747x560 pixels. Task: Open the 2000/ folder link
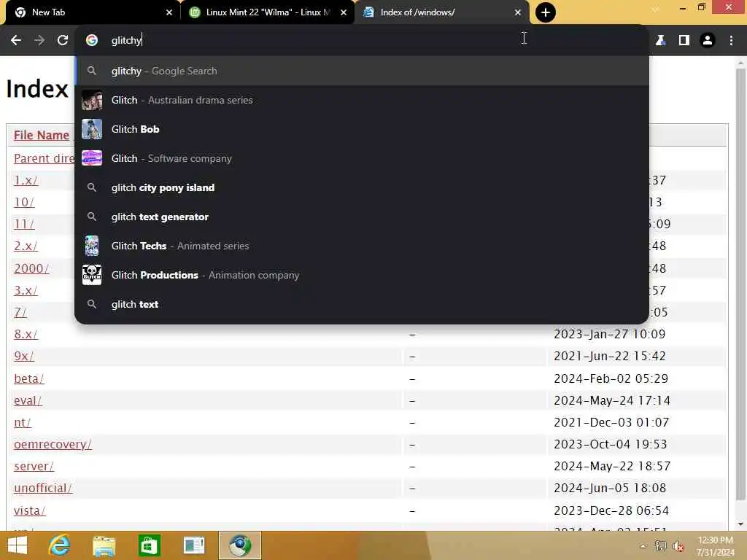point(31,268)
